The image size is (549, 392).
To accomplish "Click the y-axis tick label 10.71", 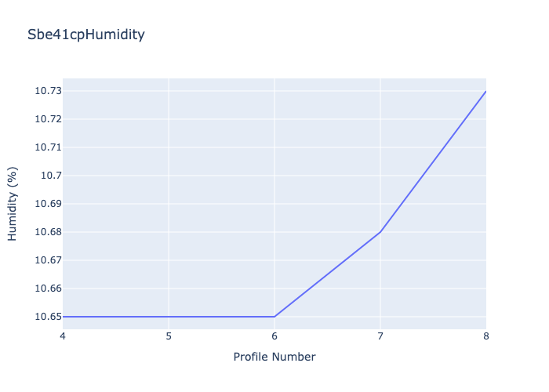I will (x=48, y=147).
